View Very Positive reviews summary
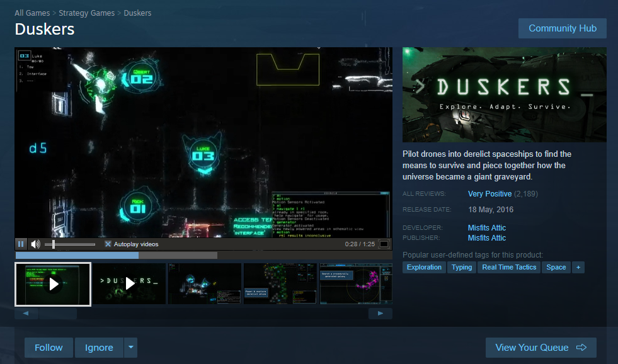The width and height of the screenshot is (618, 364). pos(489,194)
